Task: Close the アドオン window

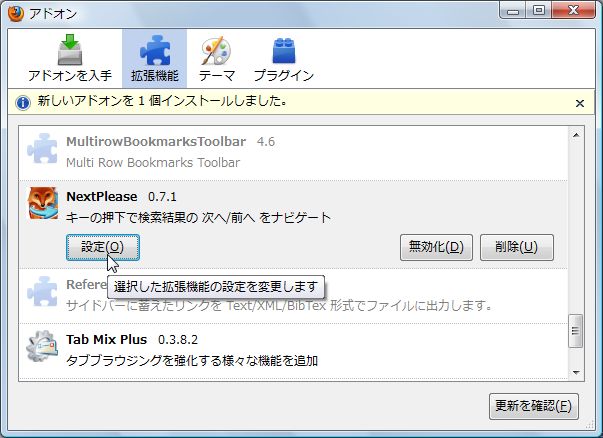Action: pyautogui.click(x=573, y=10)
